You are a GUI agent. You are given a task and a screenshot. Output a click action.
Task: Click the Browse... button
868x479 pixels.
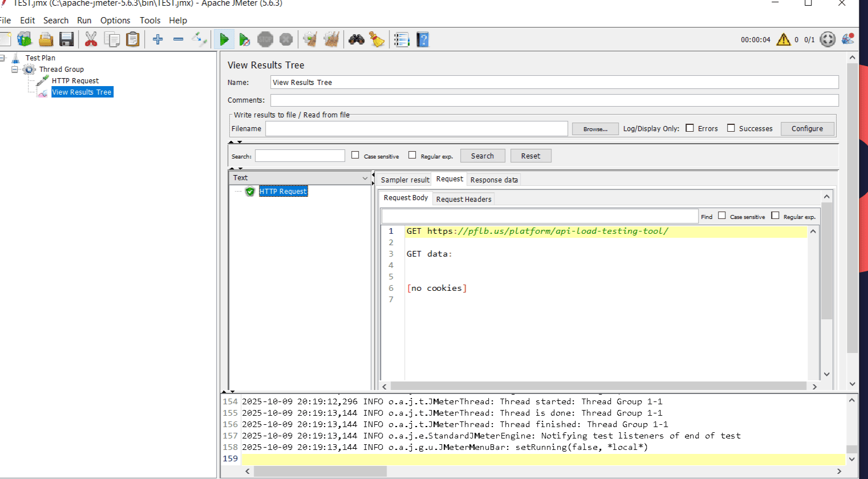click(x=595, y=129)
